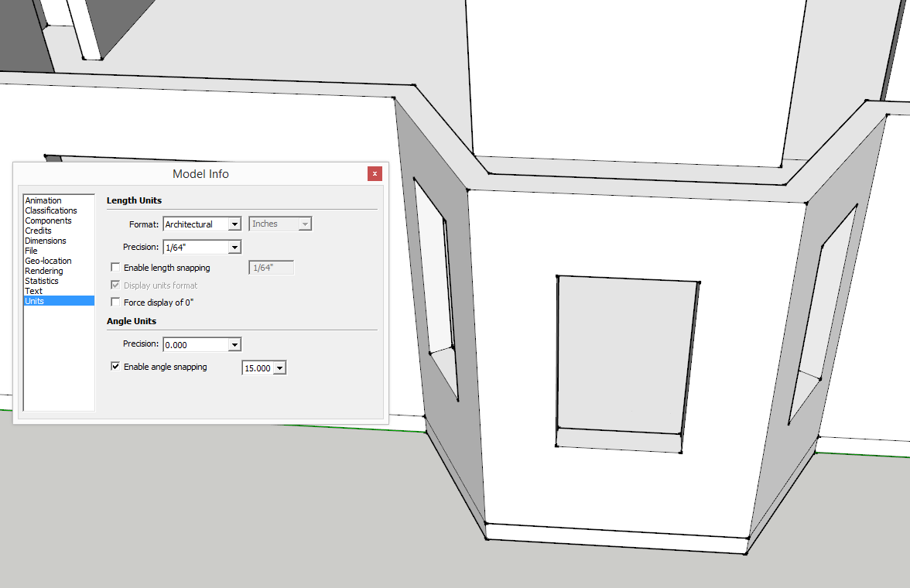Close the Model Info dialog
The width and height of the screenshot is (910, 588).
coord(375,173)
